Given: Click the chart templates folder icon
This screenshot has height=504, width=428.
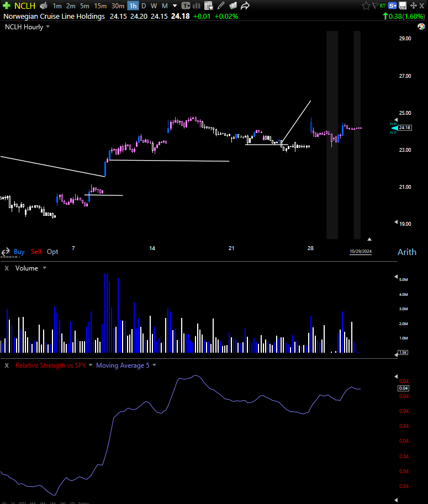Looking at the screenshot, I should 233,6.
